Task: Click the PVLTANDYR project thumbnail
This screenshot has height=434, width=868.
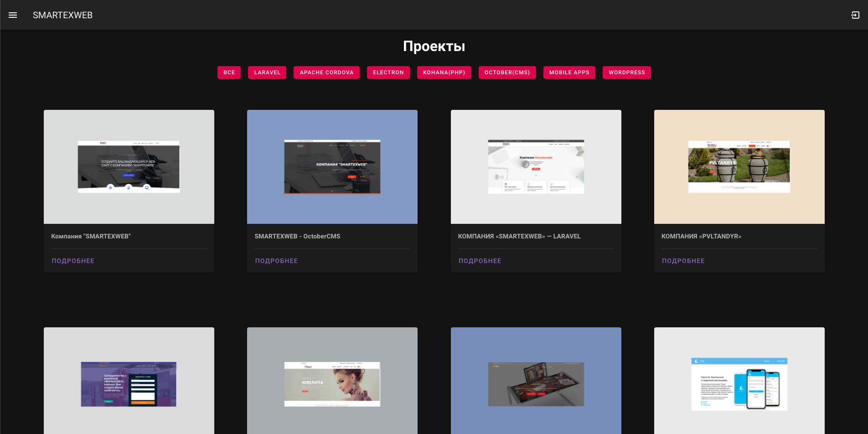Action: 739,167
